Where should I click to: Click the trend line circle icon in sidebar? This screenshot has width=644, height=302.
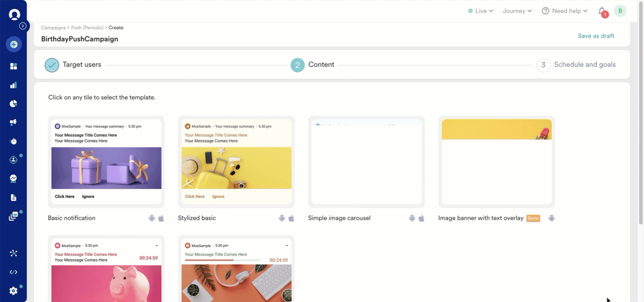(x=13, y=179)
